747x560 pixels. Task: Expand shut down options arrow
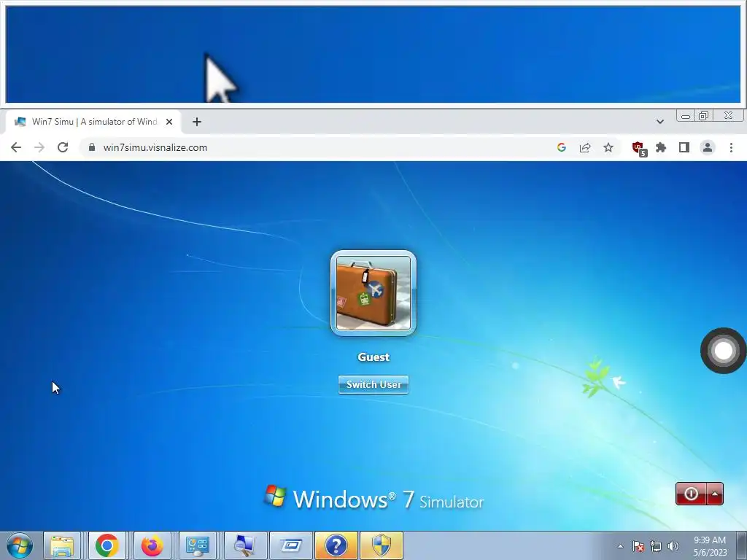coord(715,494)
